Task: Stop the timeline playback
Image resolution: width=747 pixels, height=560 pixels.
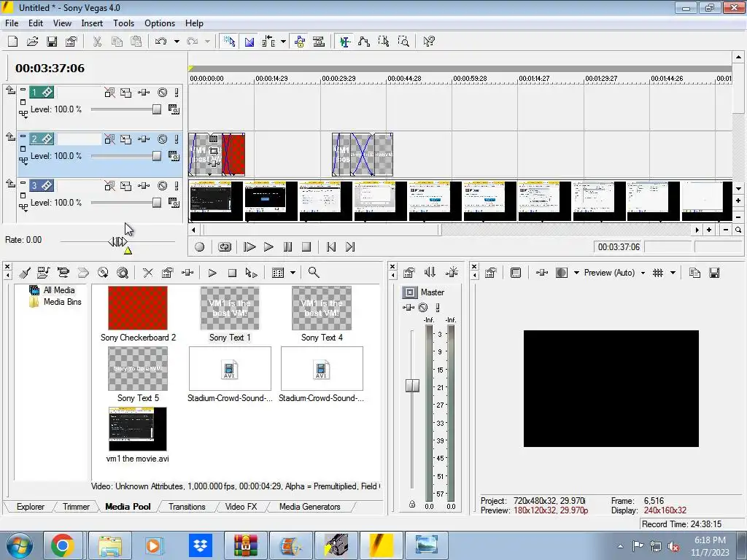Action: click(306, 246)
